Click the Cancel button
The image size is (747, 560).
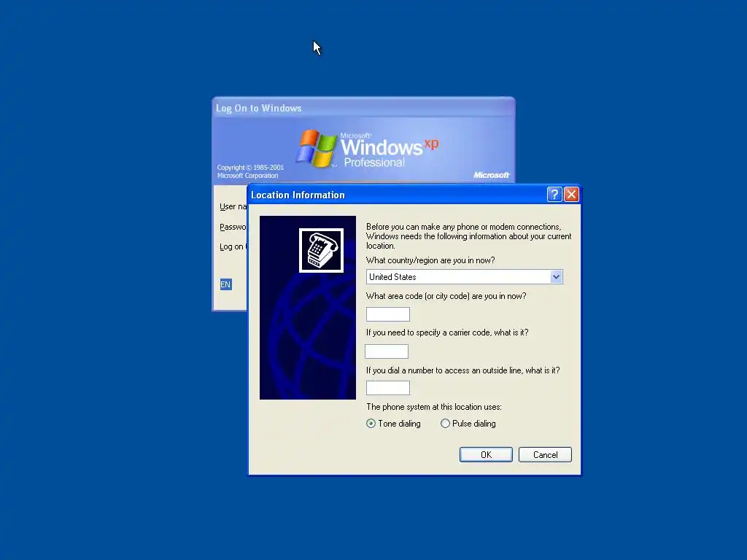click(545, 455)
